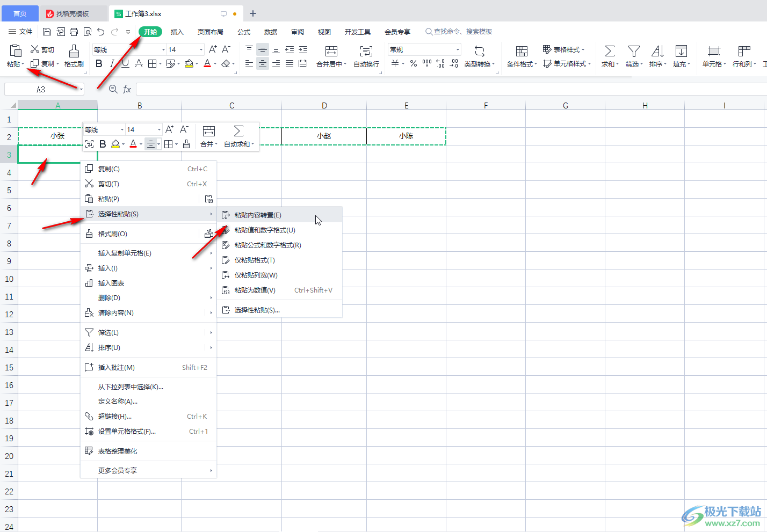
Task: Click the Fill (填充) icon
Action: click(x=681, y=51)
